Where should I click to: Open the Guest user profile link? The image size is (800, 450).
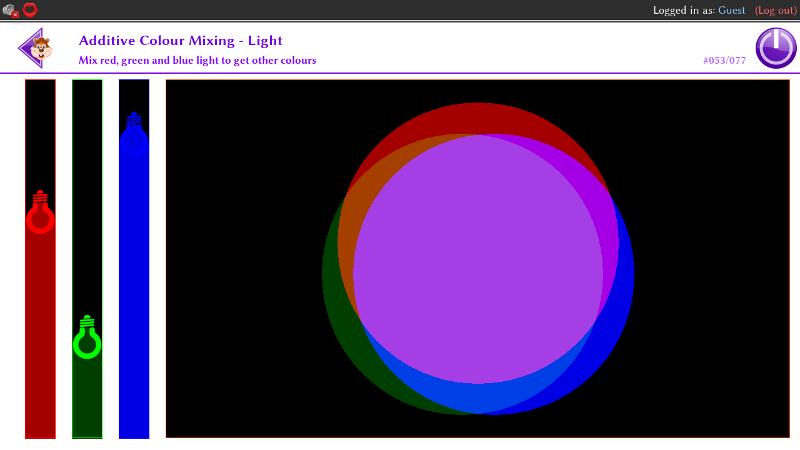tap(732, 10)
